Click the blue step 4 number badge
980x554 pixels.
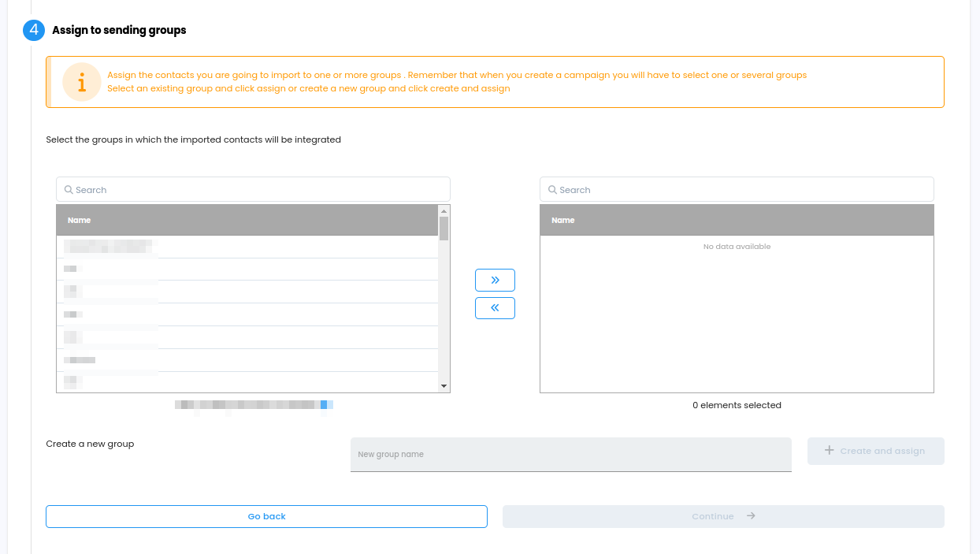34,30
